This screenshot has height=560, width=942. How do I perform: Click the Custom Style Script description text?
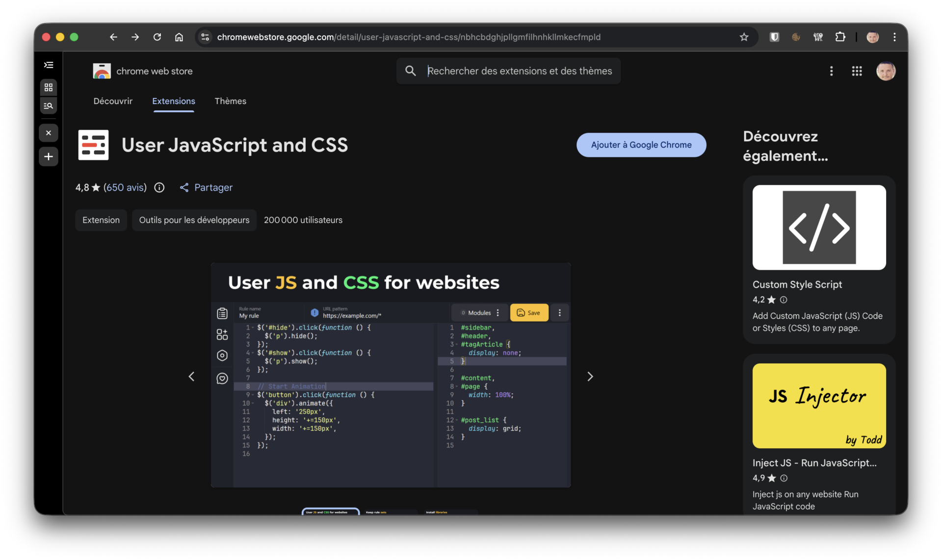[817, 322]
